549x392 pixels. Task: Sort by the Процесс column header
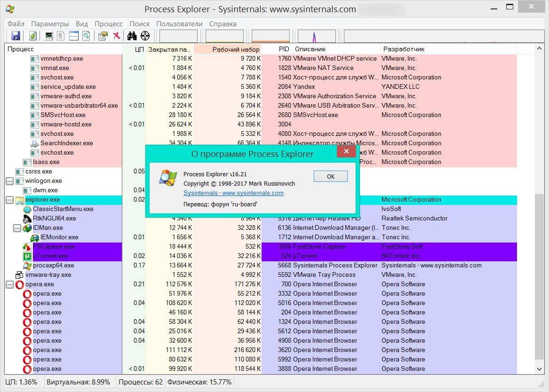pos(64,49)
